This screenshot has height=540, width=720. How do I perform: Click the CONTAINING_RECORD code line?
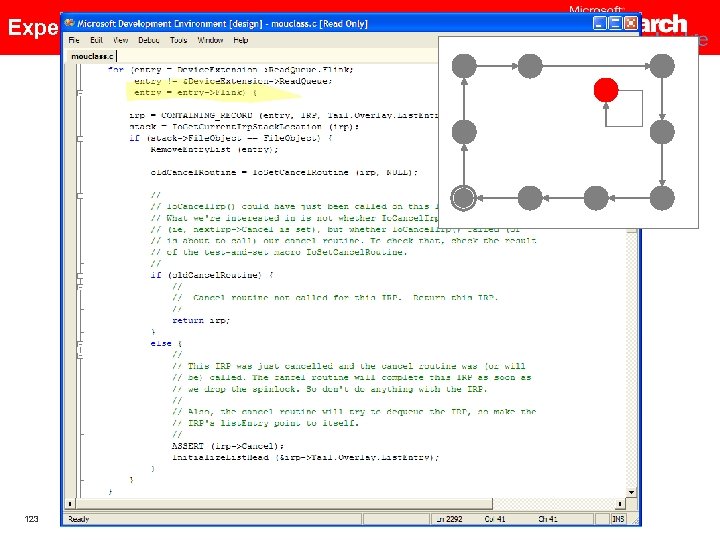pos(283,115)
